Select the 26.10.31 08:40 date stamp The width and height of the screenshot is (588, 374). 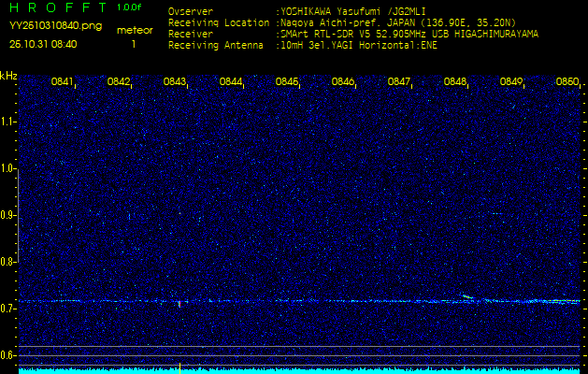tap(43, 44)
